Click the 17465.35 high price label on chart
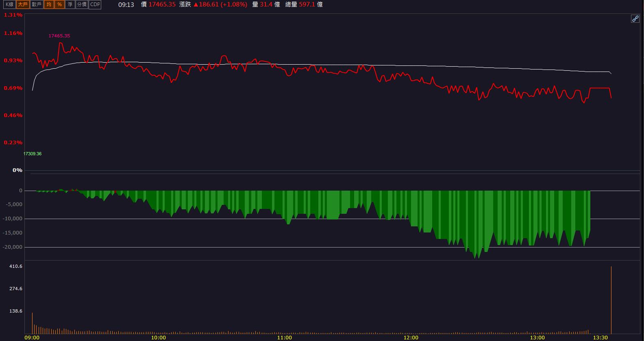Image resolution: width=644 pixels, height=341 pixels. [59, 36]
